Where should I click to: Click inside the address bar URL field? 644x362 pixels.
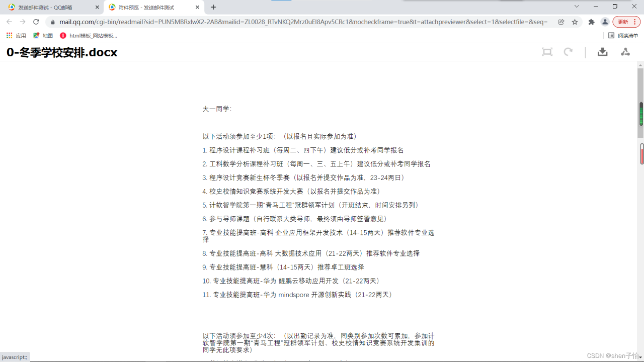pos(252,22)
